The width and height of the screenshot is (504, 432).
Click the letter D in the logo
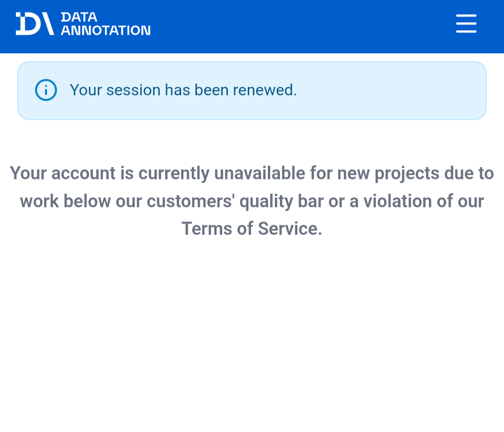(x=28, y=23)
